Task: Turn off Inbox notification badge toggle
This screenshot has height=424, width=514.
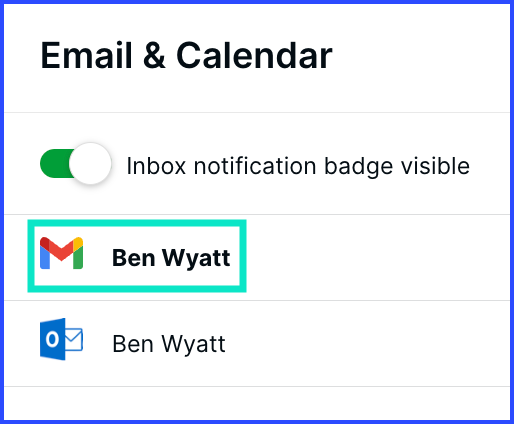Action: tap(76, 164)
